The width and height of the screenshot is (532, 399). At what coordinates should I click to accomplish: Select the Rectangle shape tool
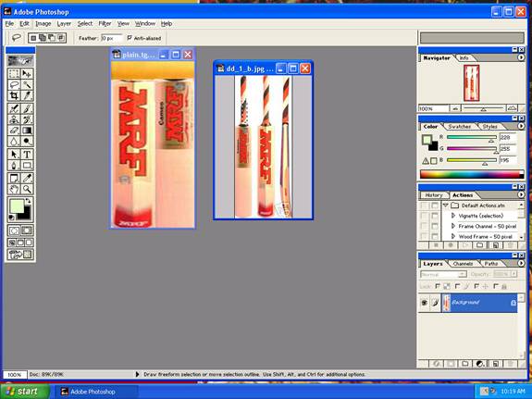point(27,166)
